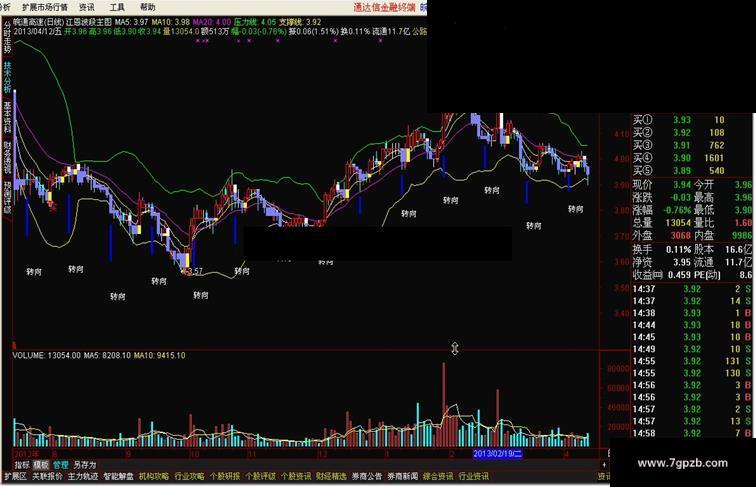
Task: Click the 总量 13054 value
Action: 678,223
